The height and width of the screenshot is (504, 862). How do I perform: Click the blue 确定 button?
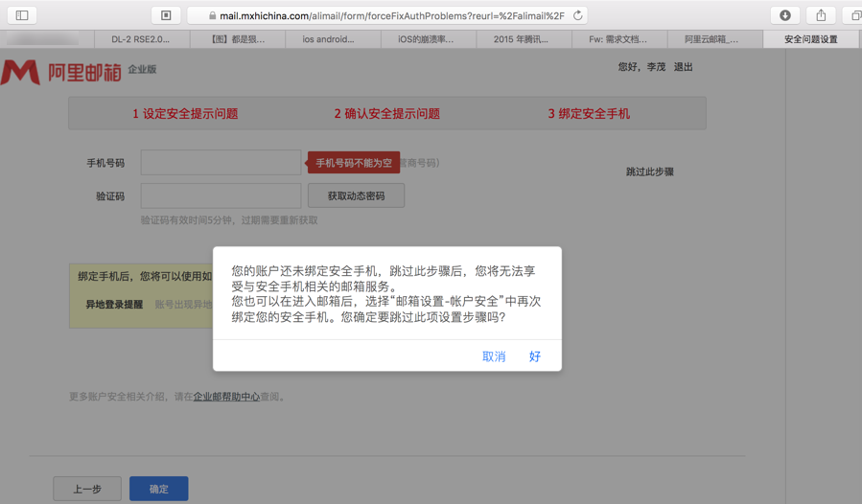click(159, 489)
